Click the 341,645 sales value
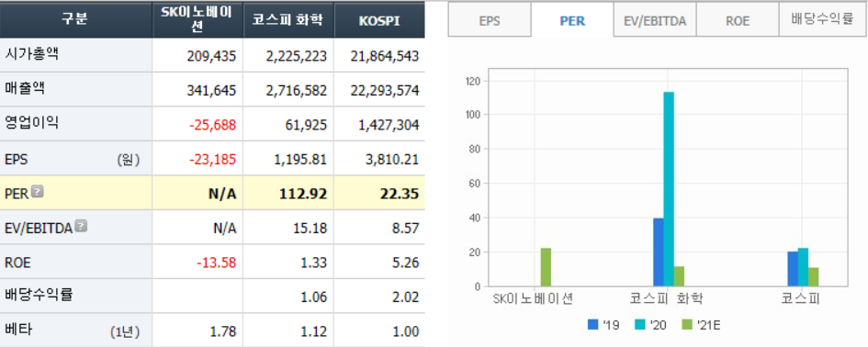Viewport: 868px width, 347px height. pyautogui.click(x=212, y=90)
